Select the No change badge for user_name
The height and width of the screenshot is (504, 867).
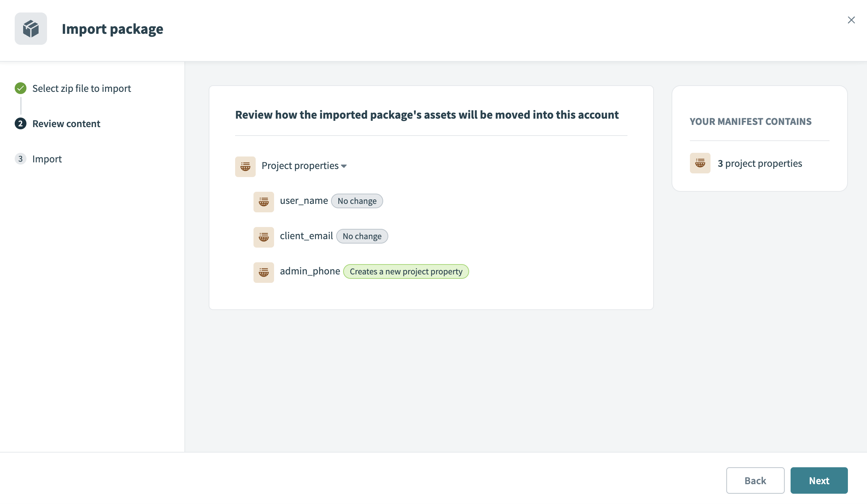357,201
